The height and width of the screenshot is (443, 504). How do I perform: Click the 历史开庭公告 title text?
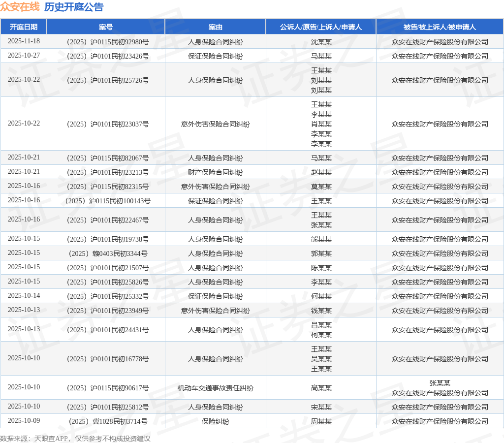(74, 7)
